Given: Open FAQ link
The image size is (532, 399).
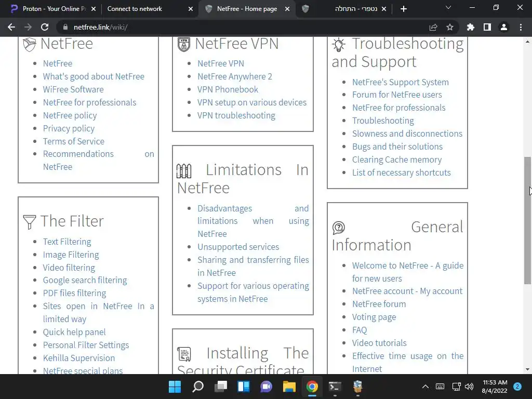Looking at the screenshot, I should point(360,330).
